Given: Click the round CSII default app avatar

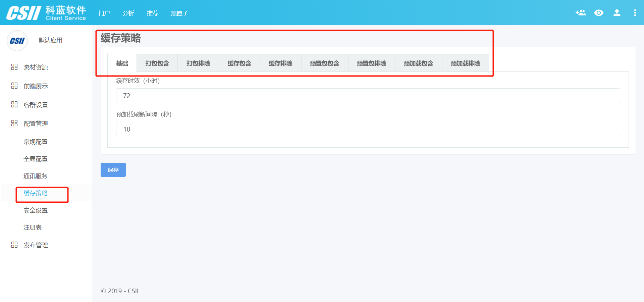Looking at the screenshot, I should tap(17, 41).
